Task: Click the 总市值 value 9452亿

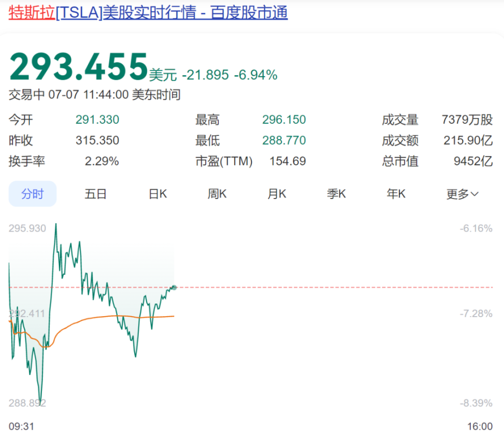Action: [x=473, y=161]
